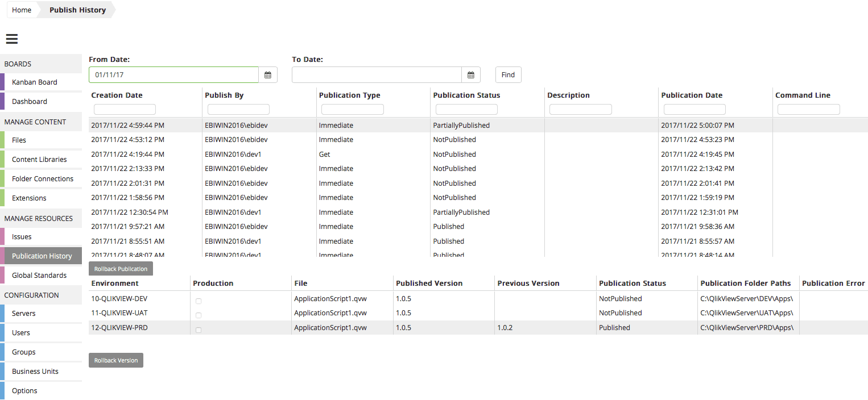
Task: Open Servers under Configuration
Action: 24,314
